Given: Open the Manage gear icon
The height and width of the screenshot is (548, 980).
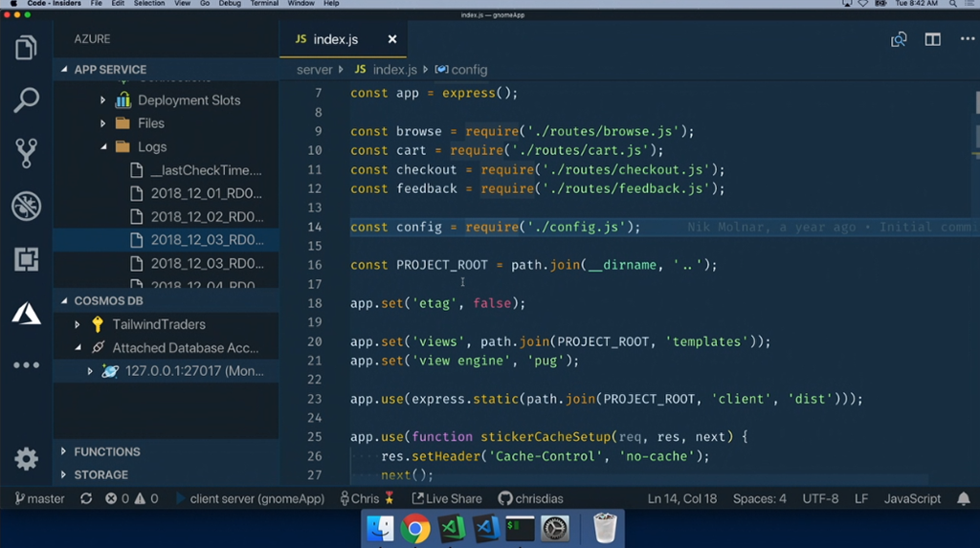Looking at the screenshot, I should [26, 459].
